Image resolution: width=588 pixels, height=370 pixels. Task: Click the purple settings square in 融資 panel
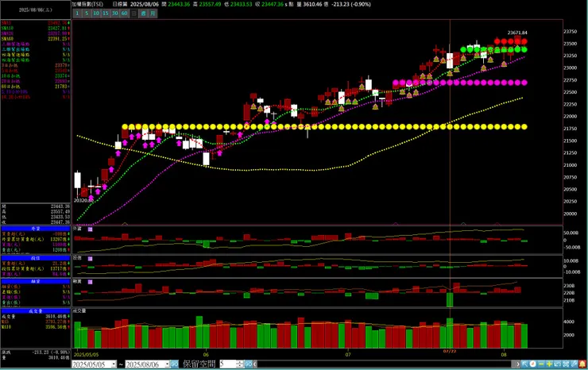coord(90,282)
